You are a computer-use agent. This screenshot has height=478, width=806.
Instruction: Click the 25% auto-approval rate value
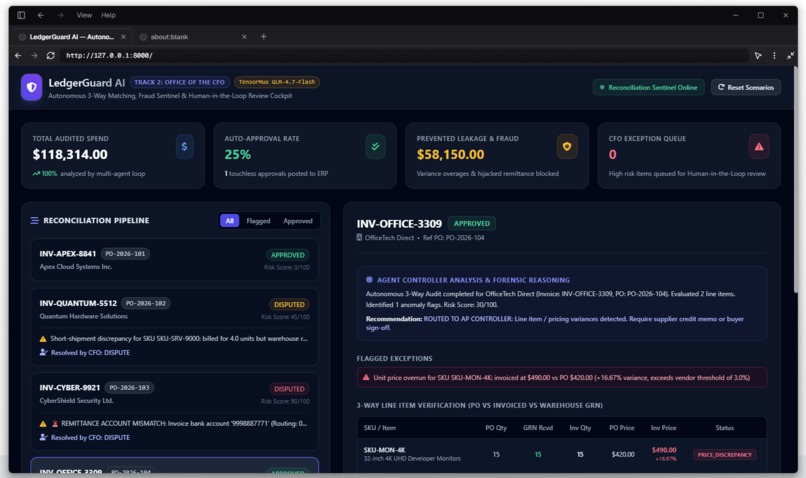tap(237, 154)
